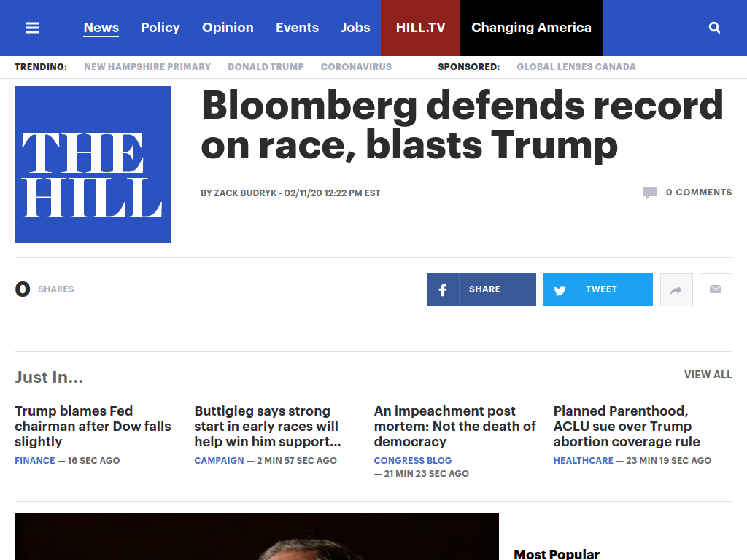747x560 pixels.
Task: Click View All in Just In
Action: coord(708,375)
